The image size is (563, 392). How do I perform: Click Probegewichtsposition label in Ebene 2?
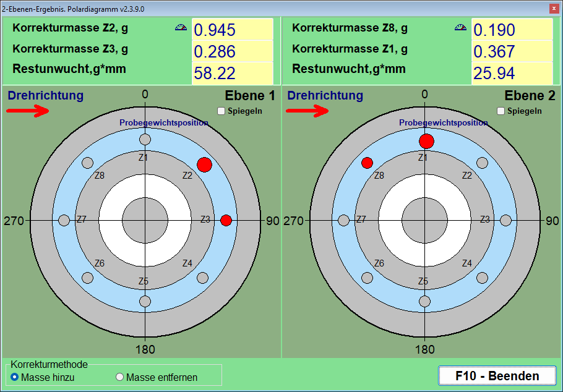pyautogui.click(x=444, y=123)
